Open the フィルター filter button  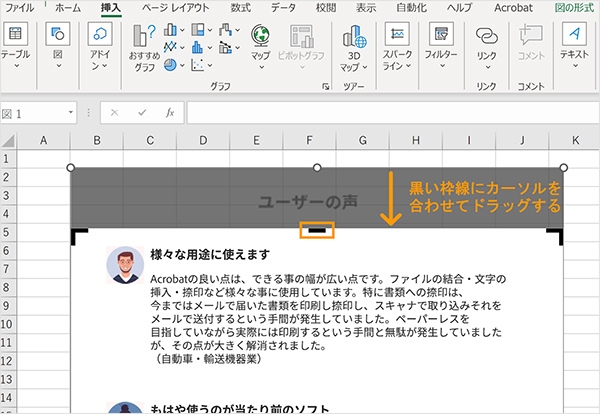tap(441, 45)
